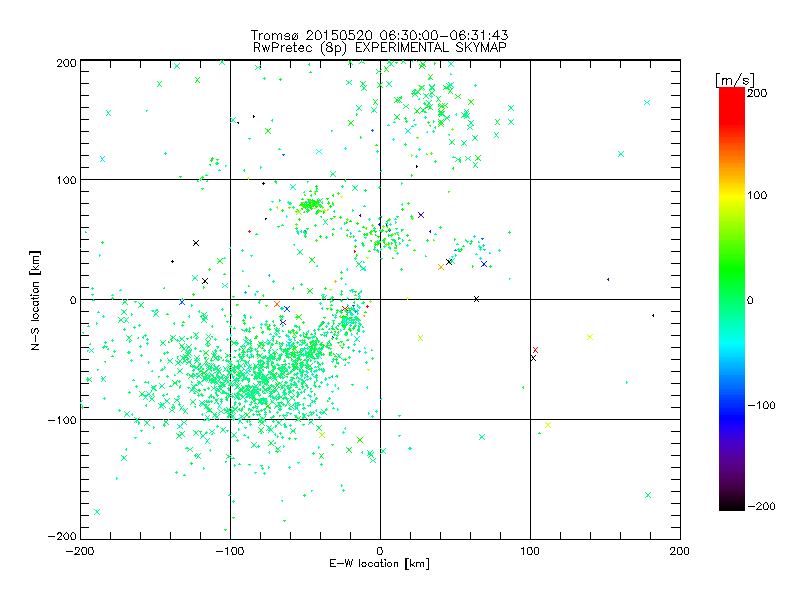The width and height of the screenshot is (800, 600).
Task: Pick the yellow band of the velocity colorbar
Action: [732, 196]
